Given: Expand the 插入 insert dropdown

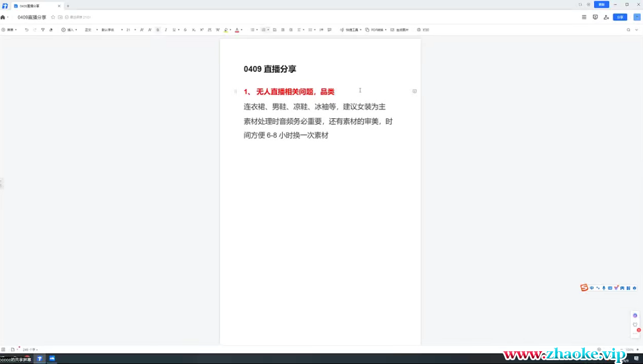Looking at the screenshot, I should 69,30.
